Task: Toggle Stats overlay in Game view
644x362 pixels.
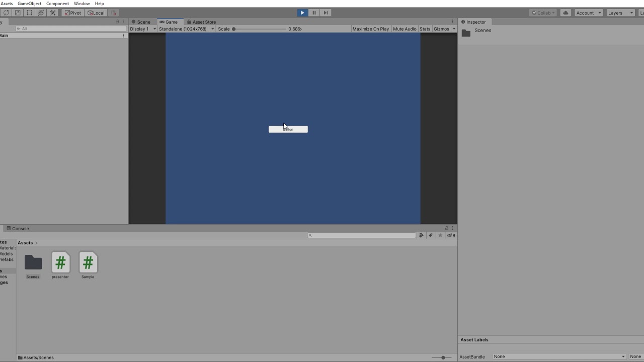Action: click(425, 29)
